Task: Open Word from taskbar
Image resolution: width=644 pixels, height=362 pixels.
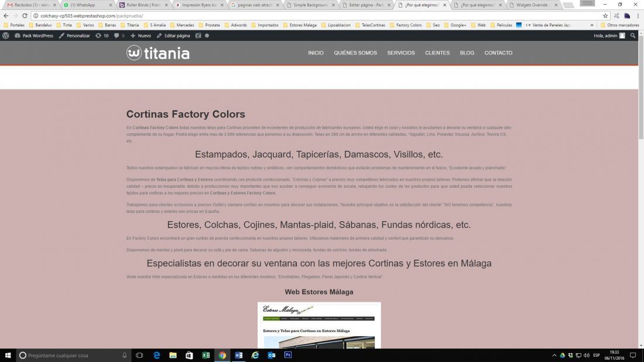Action: [x=239, y=356]
